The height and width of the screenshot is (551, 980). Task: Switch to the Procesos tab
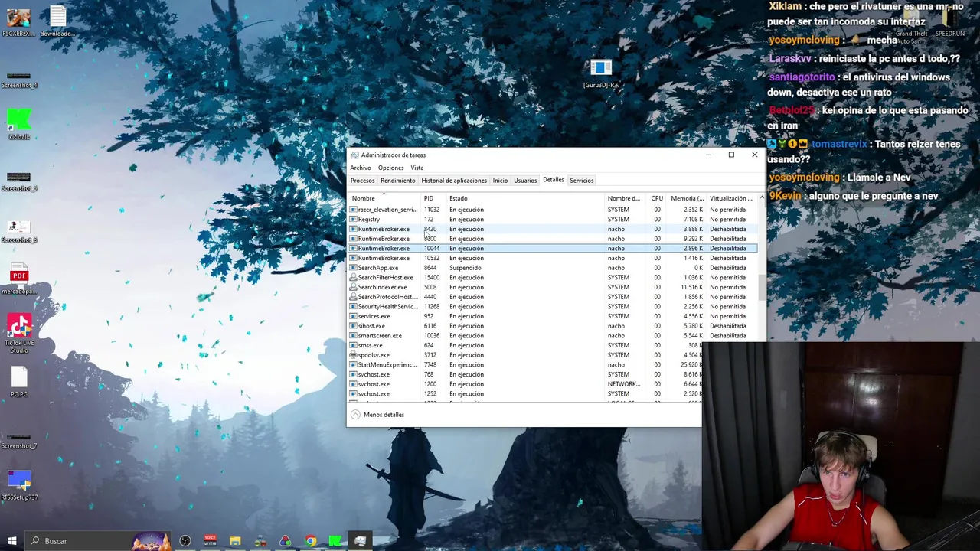[362, 181]
